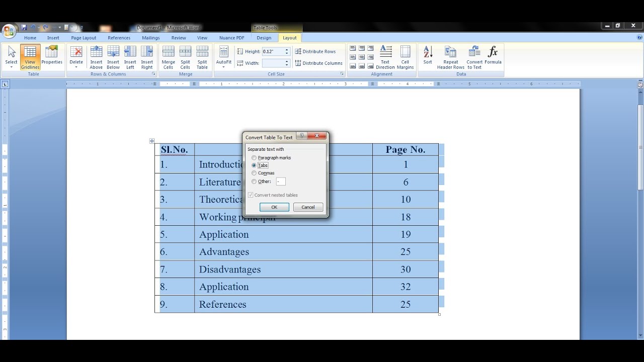Align cell text top center

[x=362, y=48]
